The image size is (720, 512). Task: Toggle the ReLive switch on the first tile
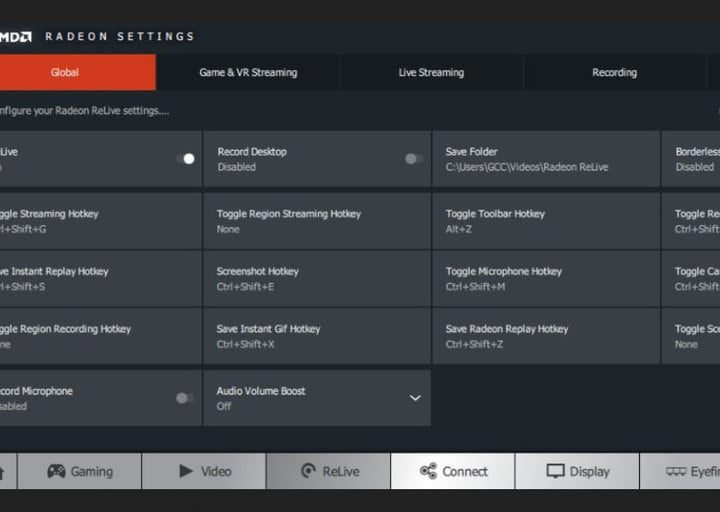click(x=186, y=159)
